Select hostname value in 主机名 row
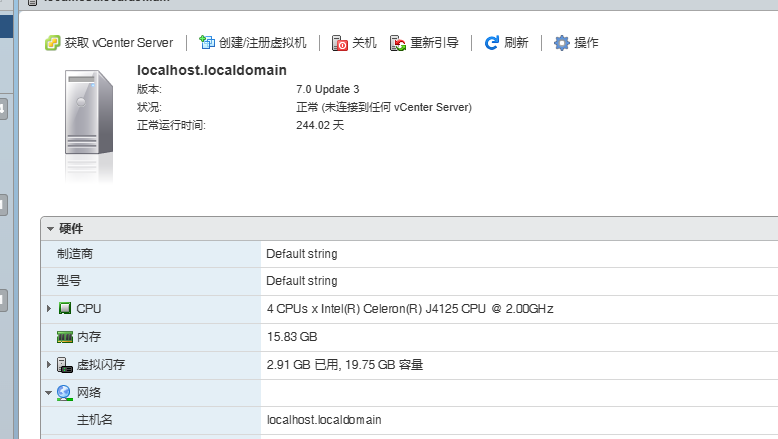The width and height of the screenshot is (778, 439). tap(324, 420)
